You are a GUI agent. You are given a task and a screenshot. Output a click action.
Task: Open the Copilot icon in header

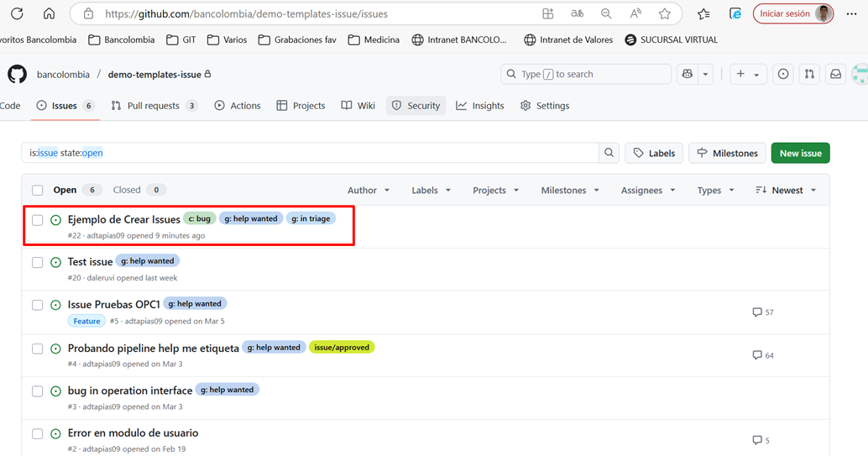coord(688,74)
